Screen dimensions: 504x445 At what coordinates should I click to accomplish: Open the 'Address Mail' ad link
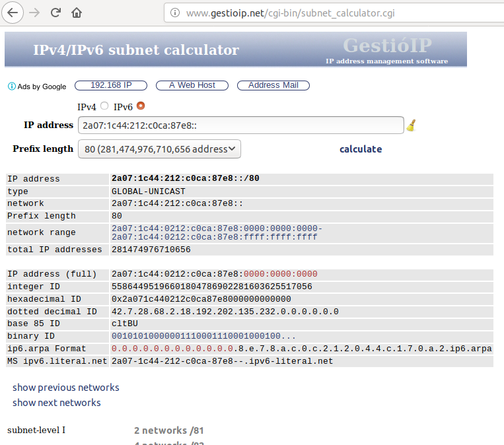[273, 85]
